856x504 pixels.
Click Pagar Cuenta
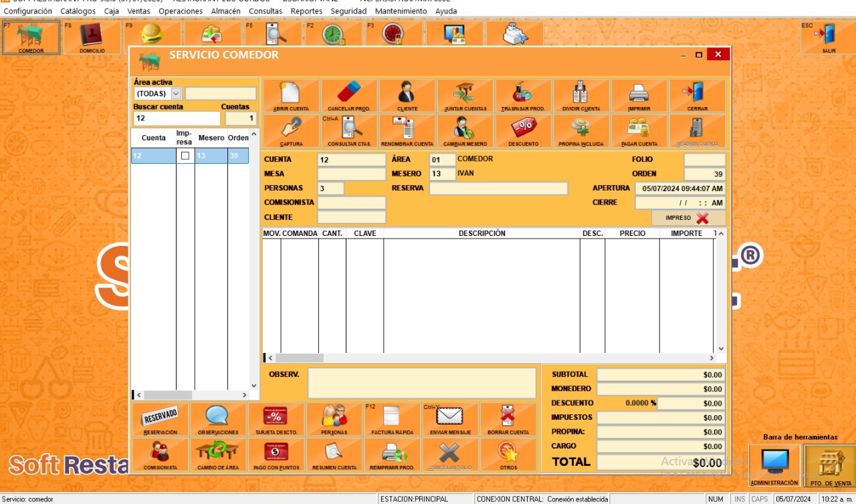[x=639, y=131]
